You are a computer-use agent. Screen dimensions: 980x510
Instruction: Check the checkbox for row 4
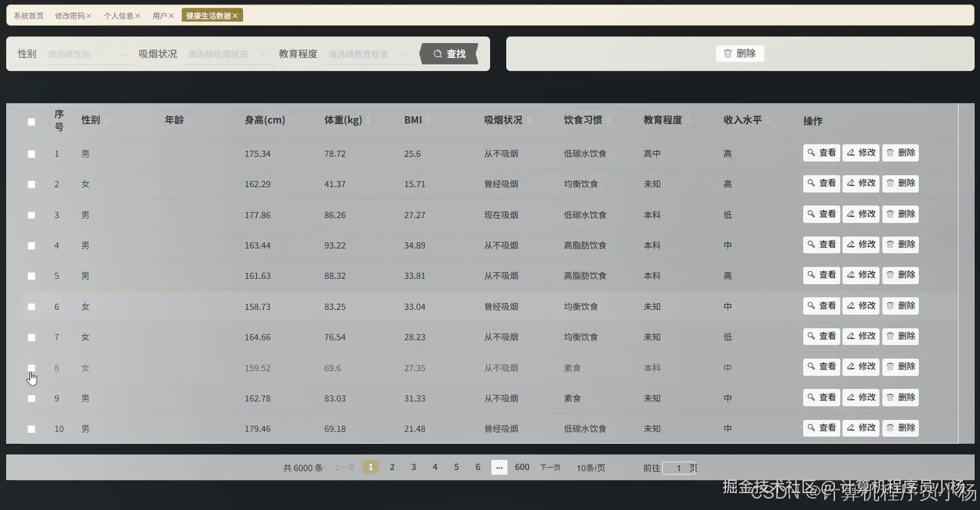[32, 246]
